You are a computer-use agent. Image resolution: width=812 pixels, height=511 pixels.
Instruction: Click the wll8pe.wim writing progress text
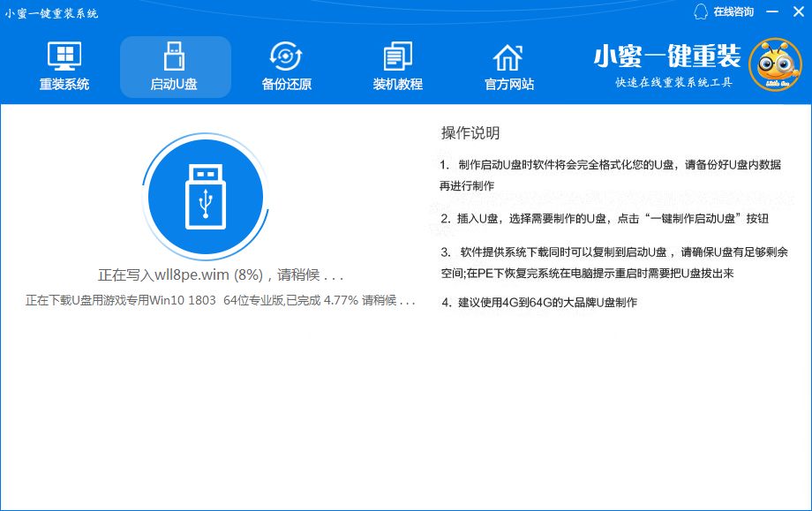pos(220,274)
